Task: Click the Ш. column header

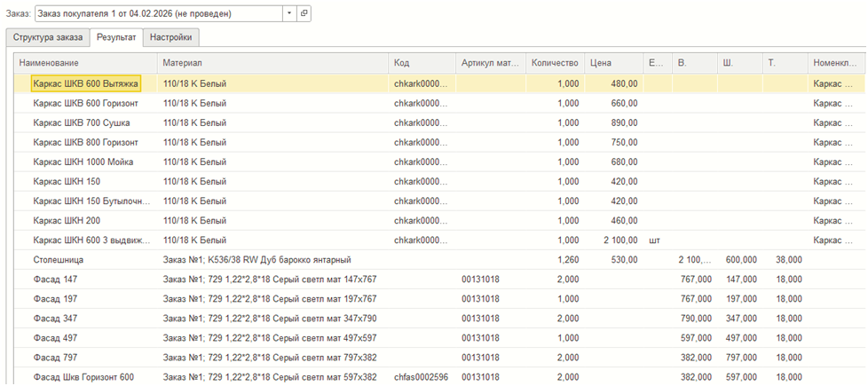Action: coord(740,63)
